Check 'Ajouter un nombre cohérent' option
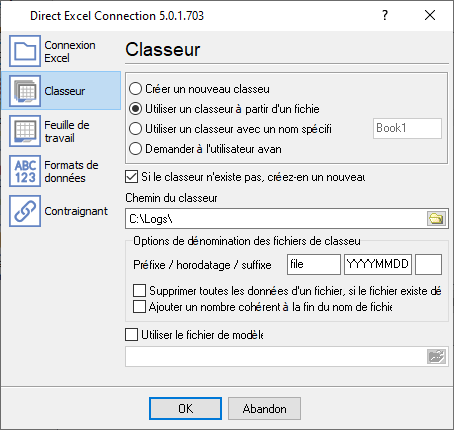Viewport: 454px width, 430px height. click(139, 307)
